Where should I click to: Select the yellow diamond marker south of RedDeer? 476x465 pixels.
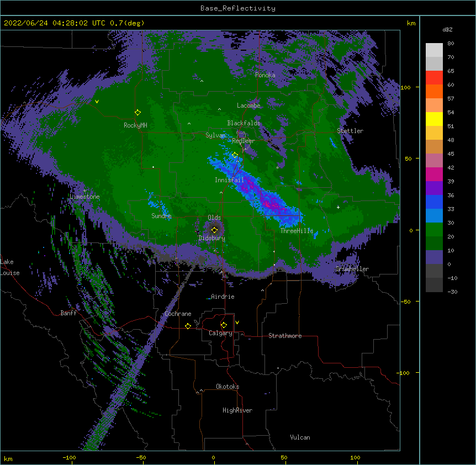235,155
